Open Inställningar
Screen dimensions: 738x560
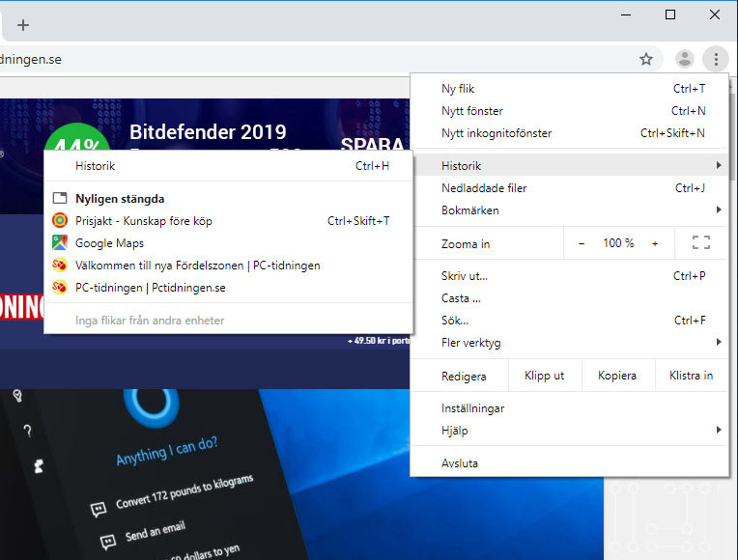(570, 408)
